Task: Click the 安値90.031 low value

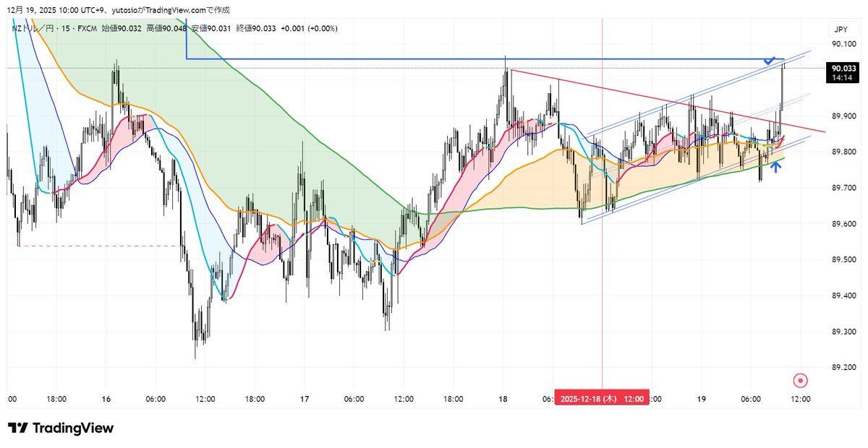Action: (213, 28)
